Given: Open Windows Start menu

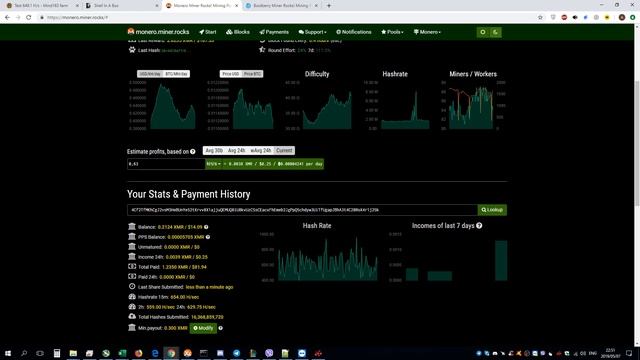Looking at the screenshot, I should click(8, 353).
